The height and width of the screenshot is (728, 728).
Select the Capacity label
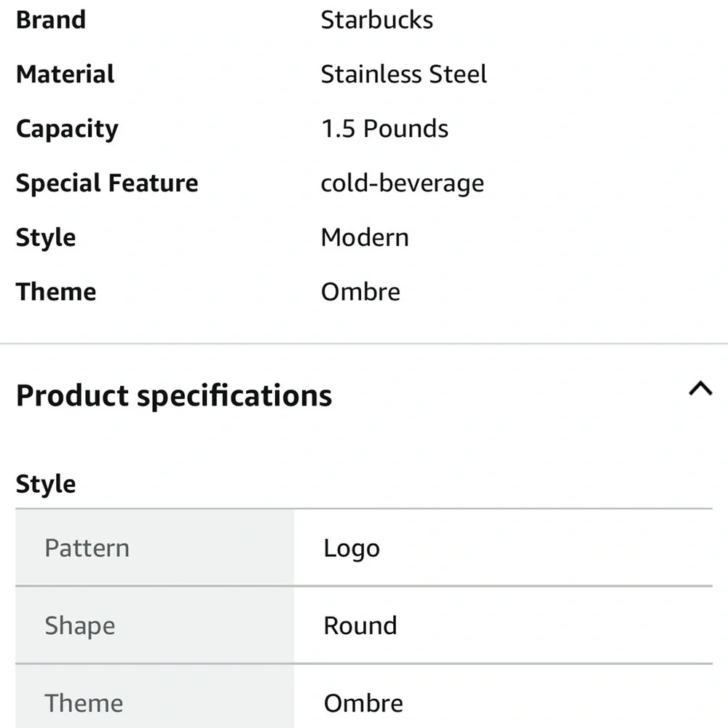[67, 129]
